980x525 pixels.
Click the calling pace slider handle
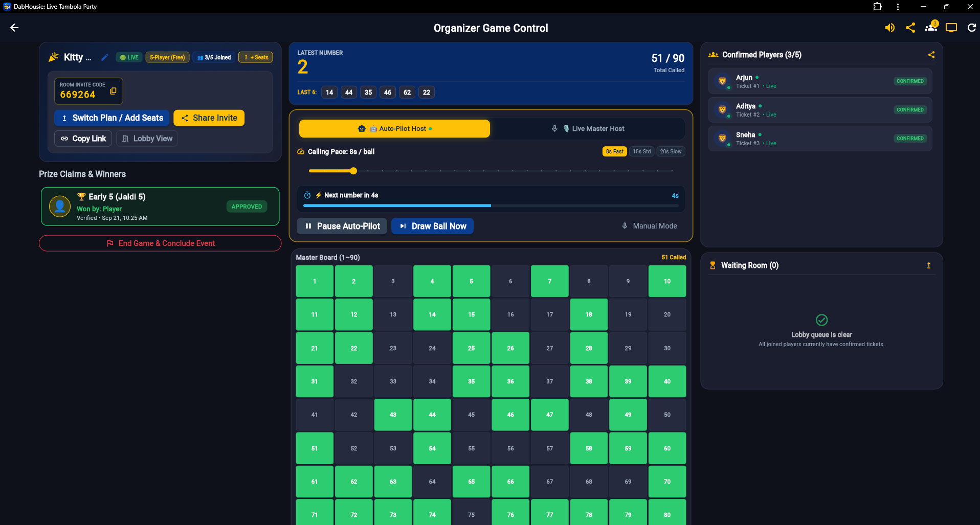[353, 171]
